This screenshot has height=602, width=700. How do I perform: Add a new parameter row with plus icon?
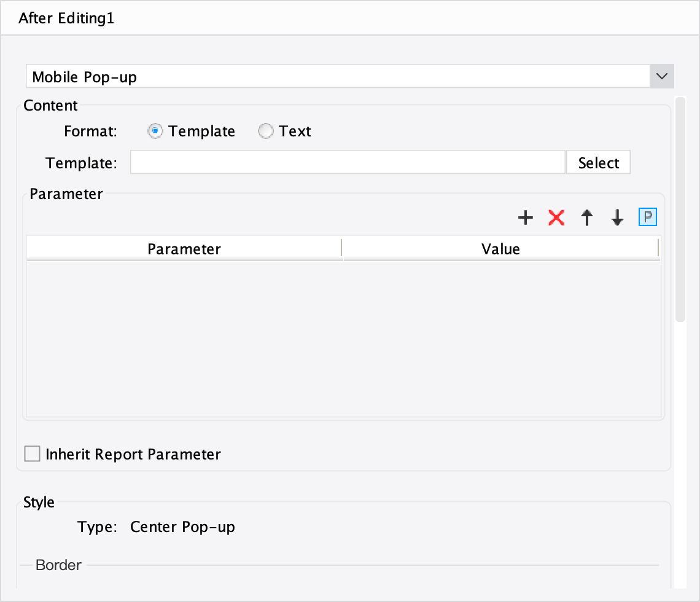point(526,217)
